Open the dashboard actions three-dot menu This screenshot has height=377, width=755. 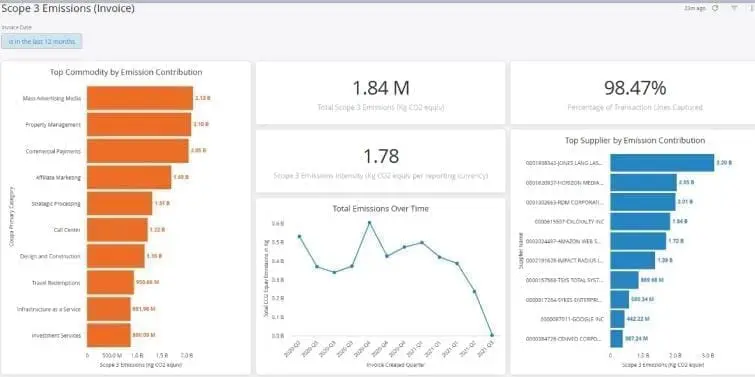752,8
